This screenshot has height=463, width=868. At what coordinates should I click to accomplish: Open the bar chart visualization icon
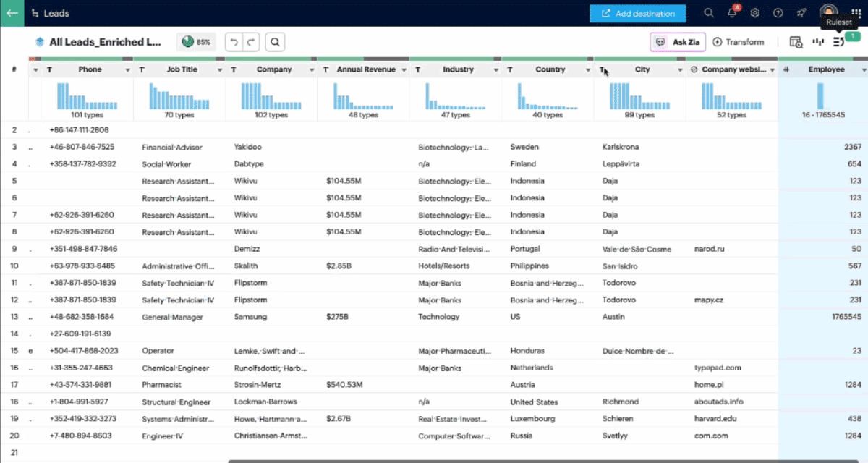pos(818,42)
